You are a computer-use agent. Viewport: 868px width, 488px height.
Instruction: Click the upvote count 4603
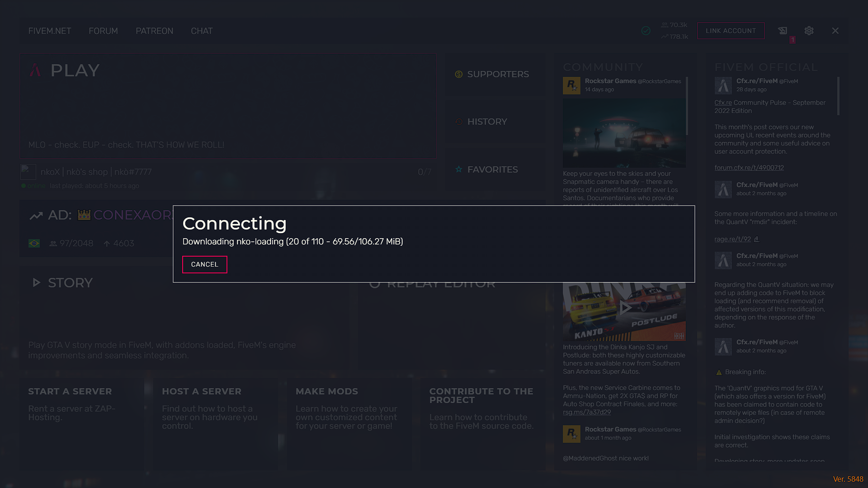coord(119,244)
